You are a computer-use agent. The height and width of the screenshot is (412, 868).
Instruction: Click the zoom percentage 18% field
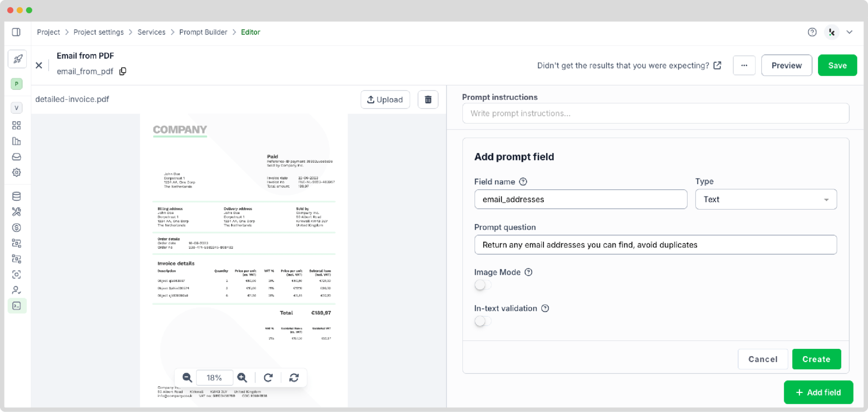[x=214, y=377]
